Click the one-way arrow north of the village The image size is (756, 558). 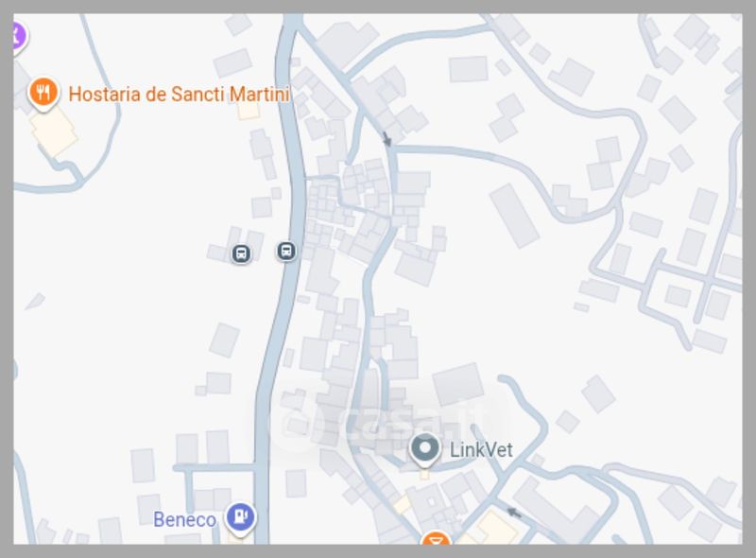click(x=387, y=138)
